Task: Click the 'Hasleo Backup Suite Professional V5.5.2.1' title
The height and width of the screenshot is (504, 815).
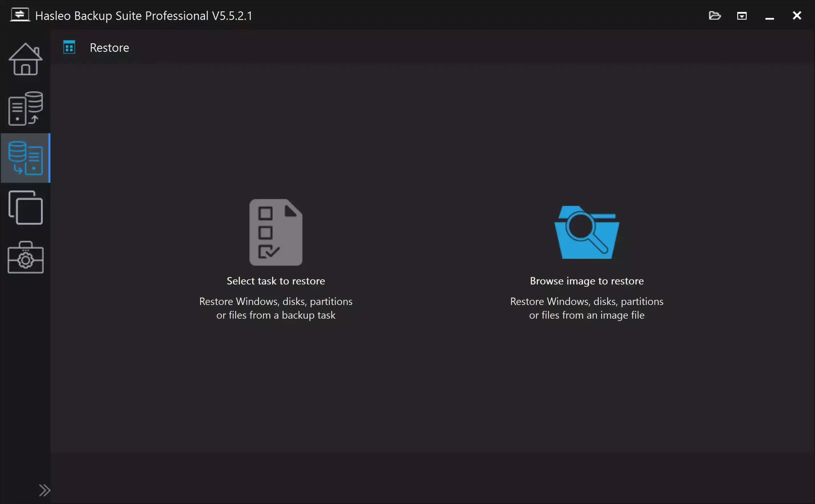Action: tap(143, 16)
